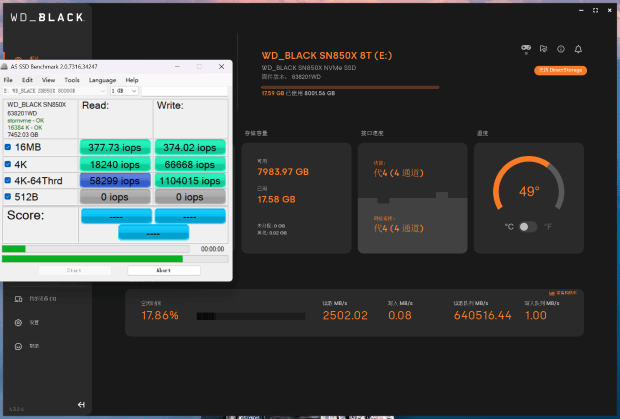Uncheck the 4K-64Thrd test checkbox

pyautogui.click(x=8, y=180)
